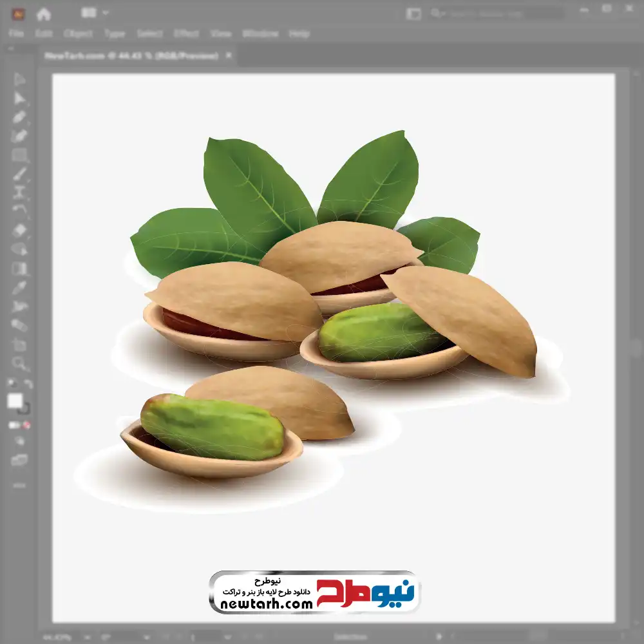
Task: Open the artboard navigation dropdown in status bar
Action: [x=228, y=638]
